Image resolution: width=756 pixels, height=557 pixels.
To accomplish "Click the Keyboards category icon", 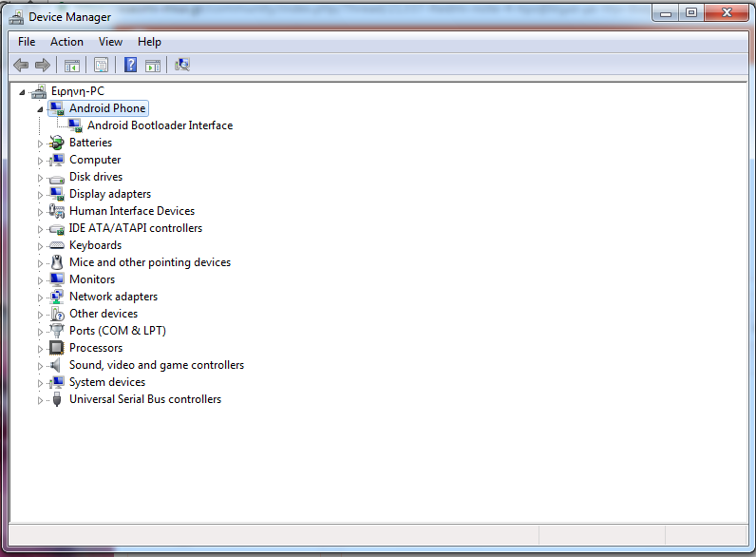I will 57,245.
